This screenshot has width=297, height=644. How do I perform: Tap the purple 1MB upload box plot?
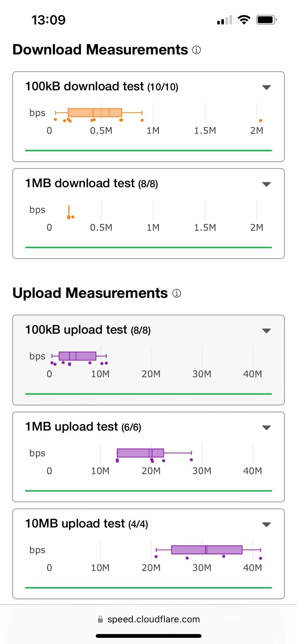140,453
